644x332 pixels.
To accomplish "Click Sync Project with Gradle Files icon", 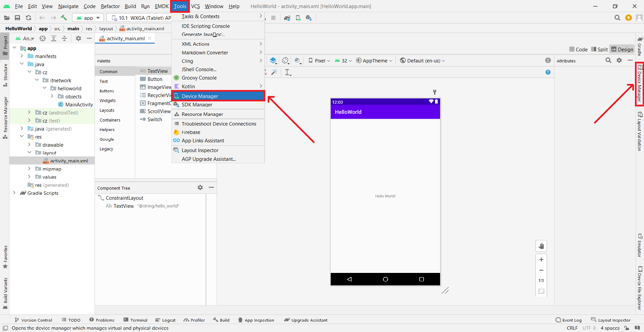I will 287,18.
